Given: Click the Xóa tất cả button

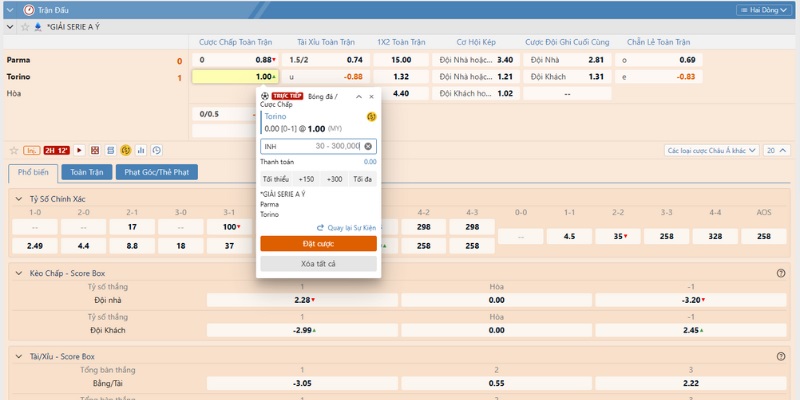Looking at the screenshot, I should pos(318,263).
